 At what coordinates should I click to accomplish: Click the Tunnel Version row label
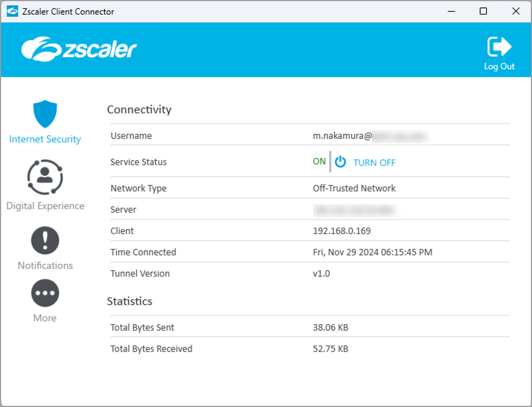140,274
